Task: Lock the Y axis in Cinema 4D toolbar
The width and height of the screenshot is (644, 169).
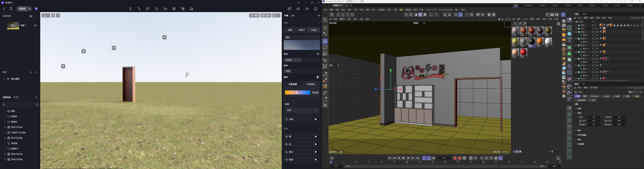Action: click(343, 15)
